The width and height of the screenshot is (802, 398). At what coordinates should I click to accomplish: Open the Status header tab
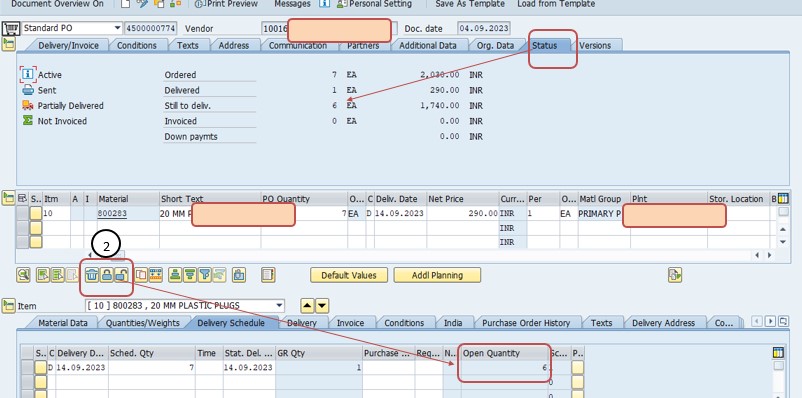point(545,45)
